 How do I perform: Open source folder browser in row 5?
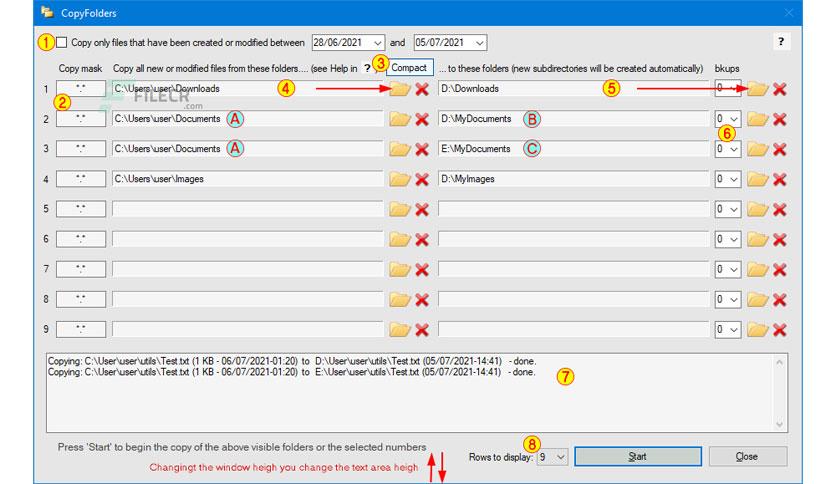click(x=399, y=209)
